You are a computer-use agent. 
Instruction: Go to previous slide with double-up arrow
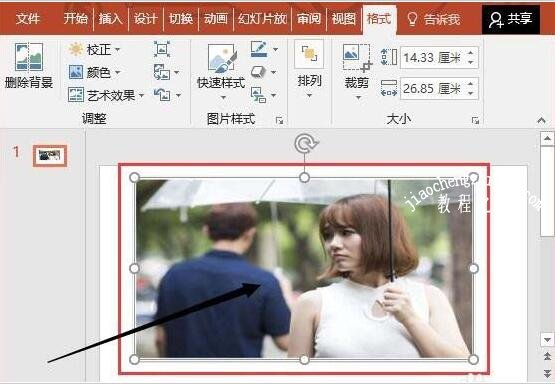pos(547,356)
